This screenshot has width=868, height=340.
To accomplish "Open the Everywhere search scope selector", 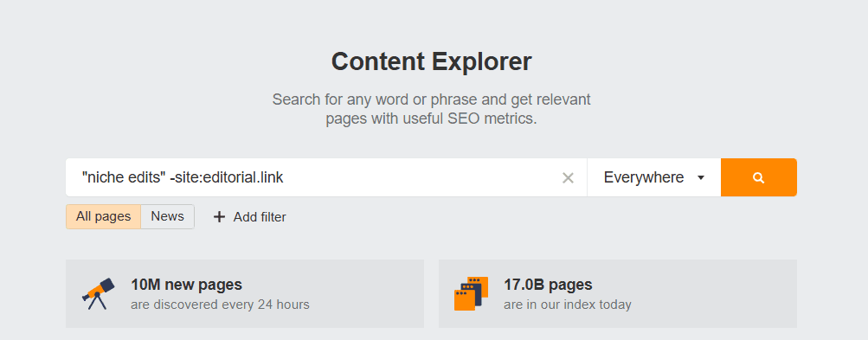I will pyautogui.click(x=653, y=177).
